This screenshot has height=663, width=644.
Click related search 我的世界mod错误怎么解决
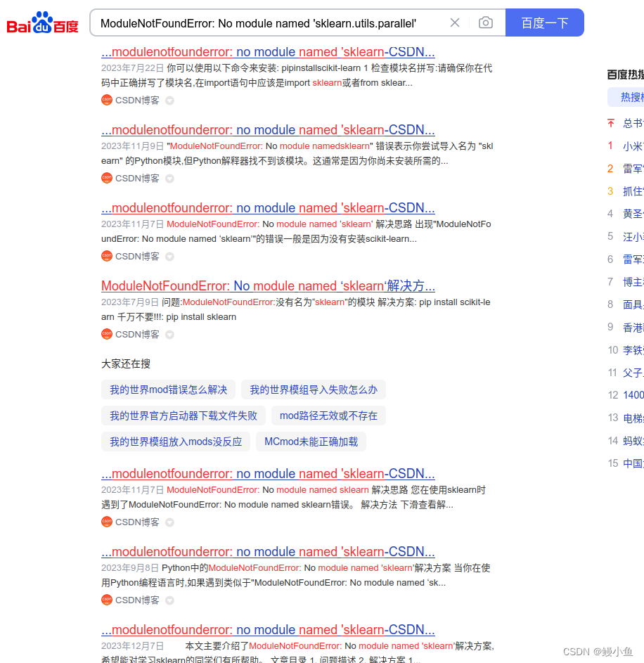(x=168, y=390)
